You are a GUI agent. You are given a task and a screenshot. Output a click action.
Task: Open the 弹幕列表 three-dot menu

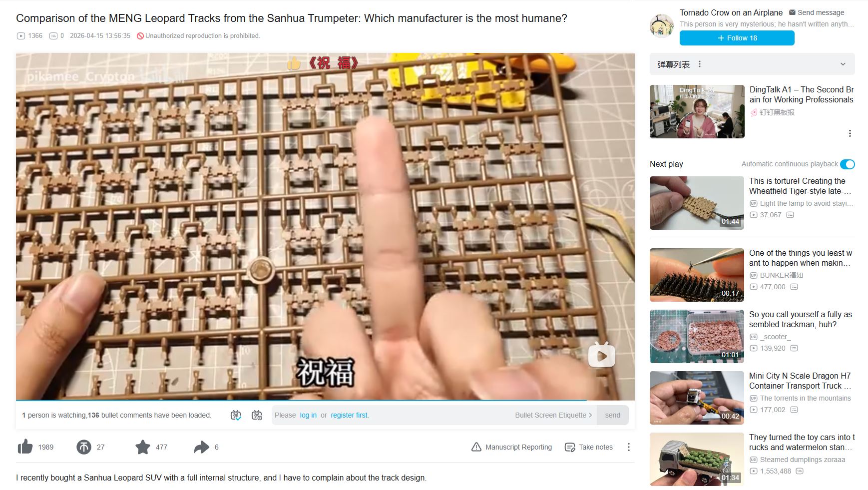[700, 64]
